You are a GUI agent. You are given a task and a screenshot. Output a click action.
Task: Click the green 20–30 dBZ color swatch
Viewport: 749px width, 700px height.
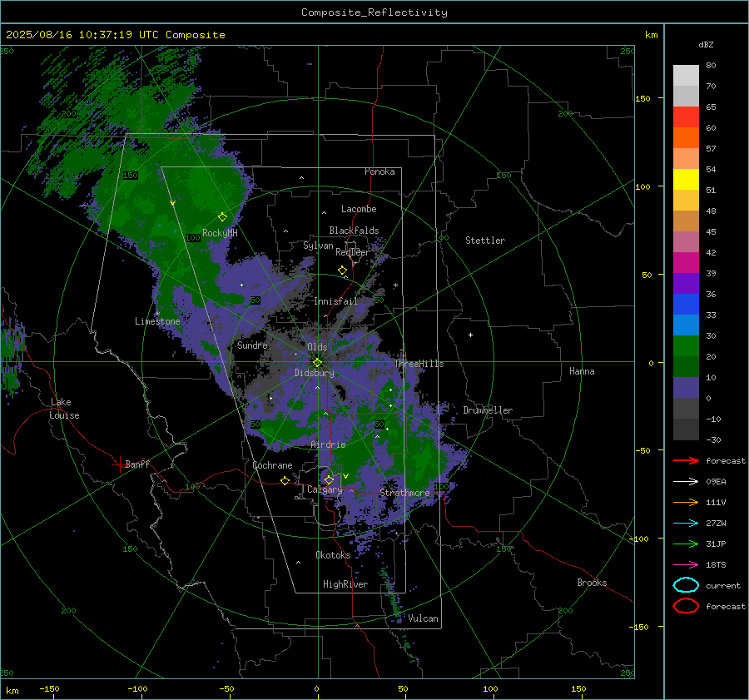point(686,346)
